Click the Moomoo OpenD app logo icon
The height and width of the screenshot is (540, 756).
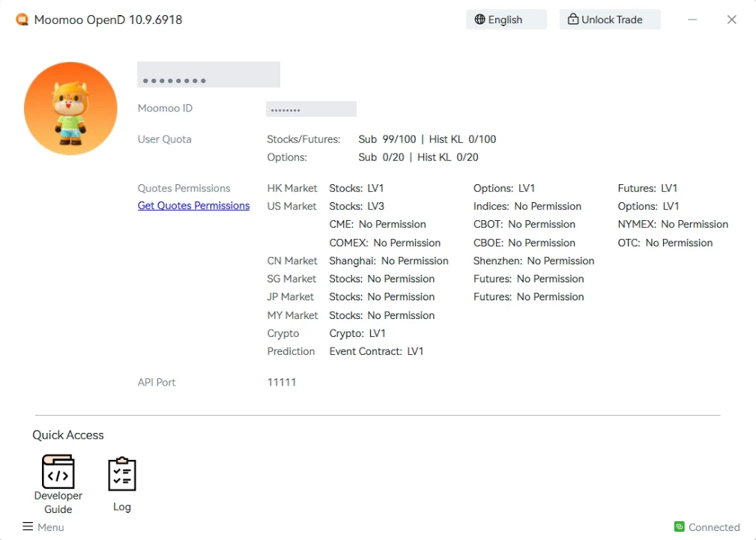[x=22, y=19]
